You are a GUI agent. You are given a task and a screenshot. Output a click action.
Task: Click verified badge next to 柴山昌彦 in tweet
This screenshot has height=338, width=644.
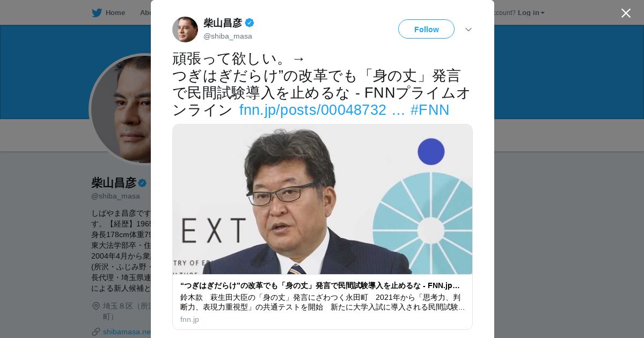[250, 23]
